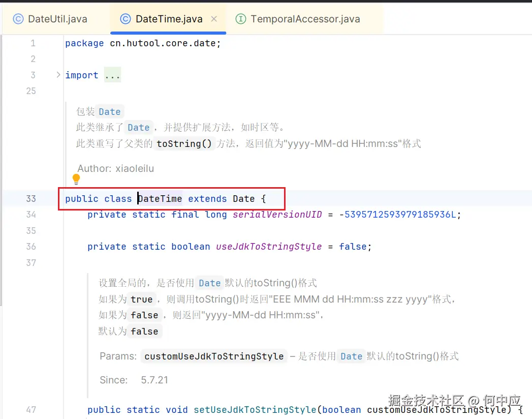The image size is (532, 419).
Task: Click the DateTime class name on line 33
Action: [x=160, y=199]
